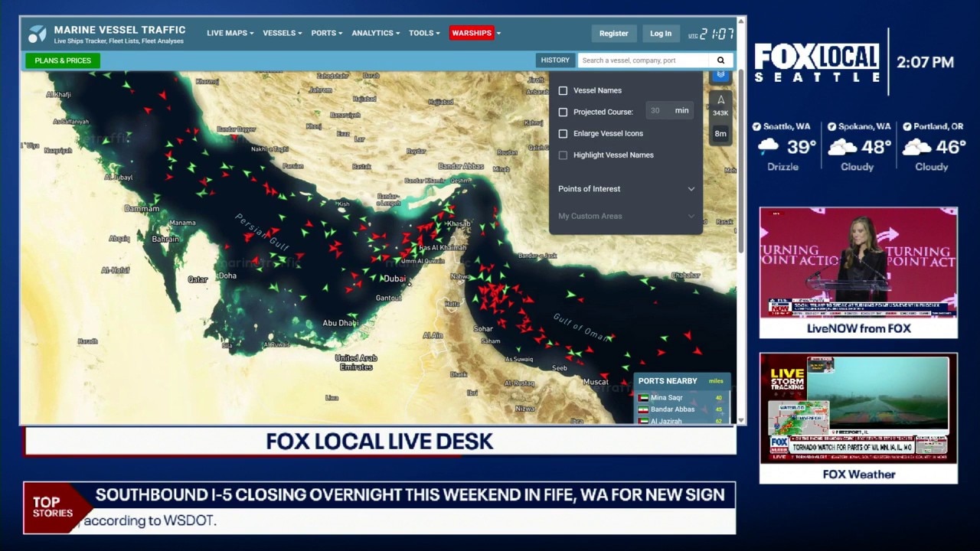The width and height of the screenshot is (980, 551).
Task: Select the Iranian flag beside Bandar Abbas
Action: click(643, 409)
